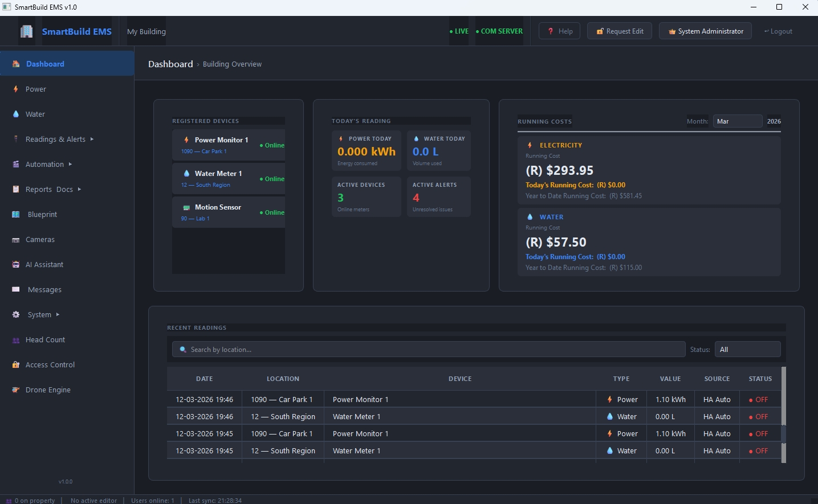
Task: Click the STATUS column header
Action: [760, 379]
